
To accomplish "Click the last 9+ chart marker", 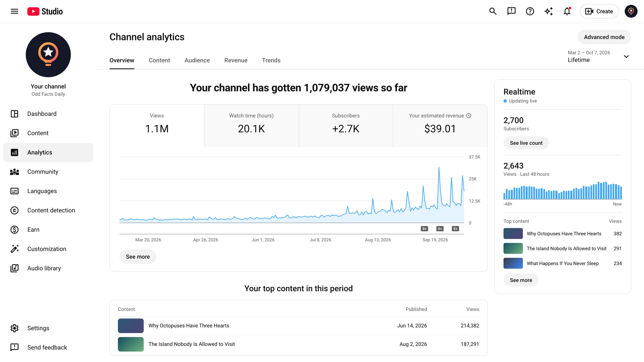I will pyautogui.click(x=455, y=229).
